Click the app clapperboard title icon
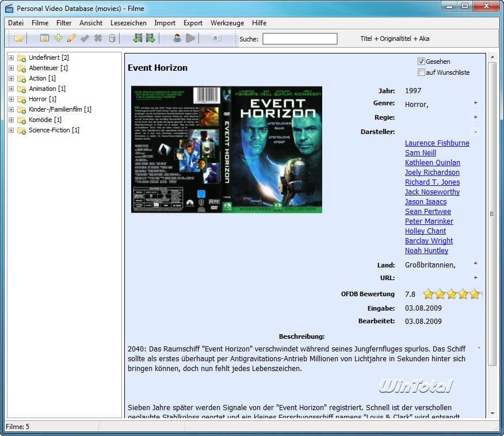Viewport: 504px width, 436px height. [x=9, y=9]
